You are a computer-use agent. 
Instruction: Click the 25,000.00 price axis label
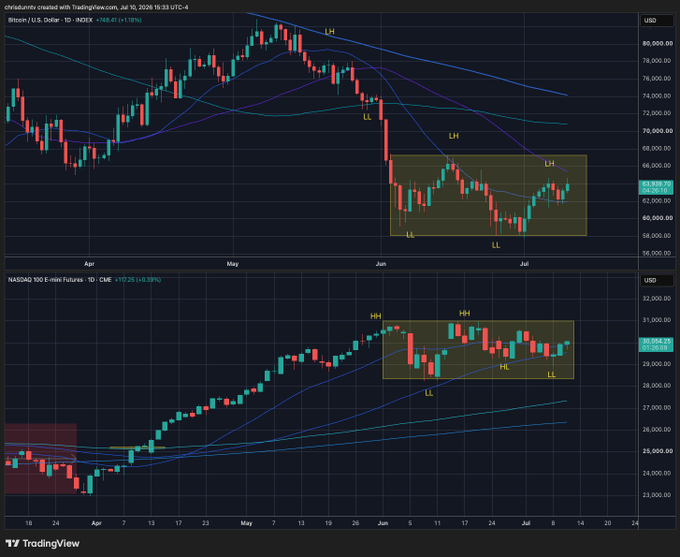click(657, 451)
